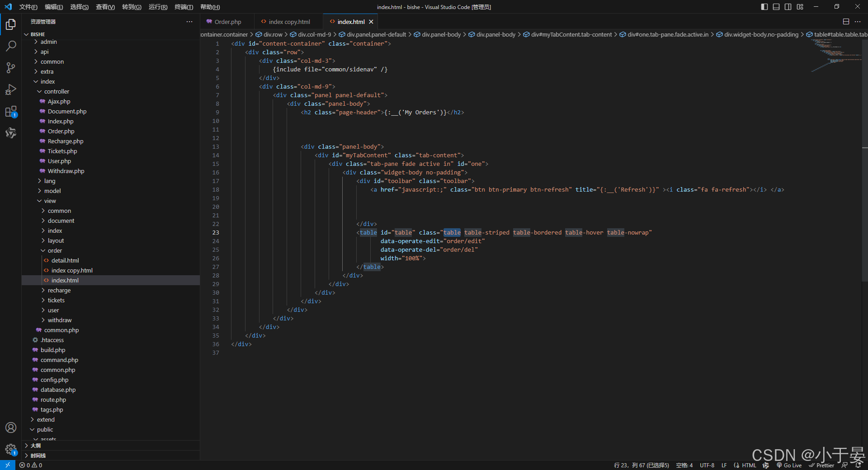Show errors and warnings problems panel
This screenshot has width=868, height=470.
[31, 465]
